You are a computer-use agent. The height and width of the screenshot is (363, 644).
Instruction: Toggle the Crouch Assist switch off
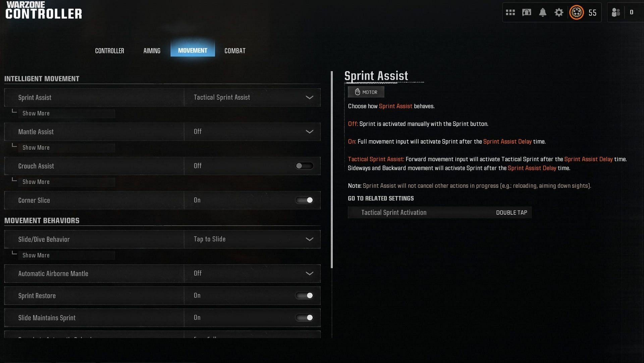(x=304, y=166)
